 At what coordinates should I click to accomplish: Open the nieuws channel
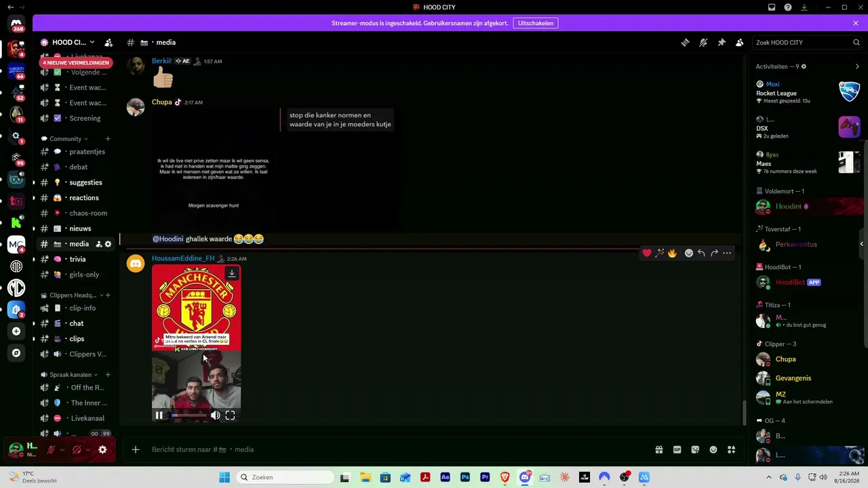75,228
